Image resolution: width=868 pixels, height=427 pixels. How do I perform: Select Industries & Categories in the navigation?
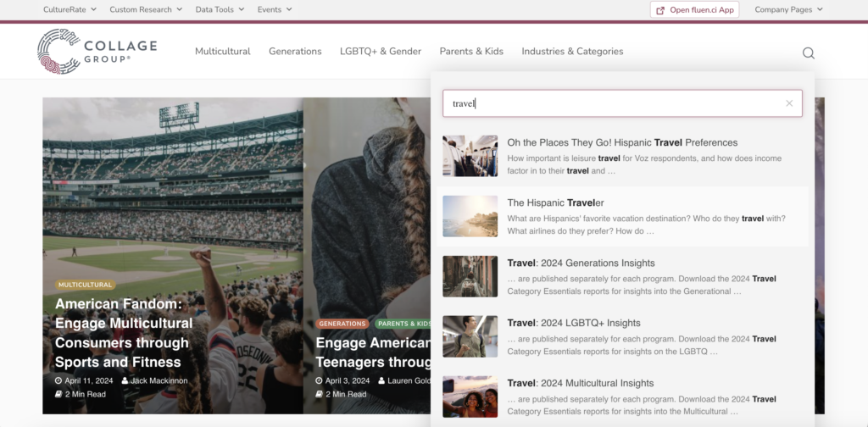click(x=572, y=52)
